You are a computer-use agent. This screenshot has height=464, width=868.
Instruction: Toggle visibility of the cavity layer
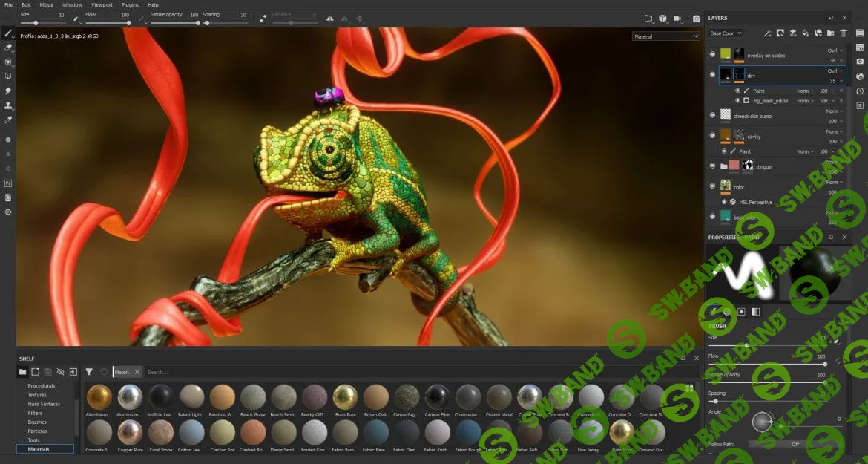point(712,136)
